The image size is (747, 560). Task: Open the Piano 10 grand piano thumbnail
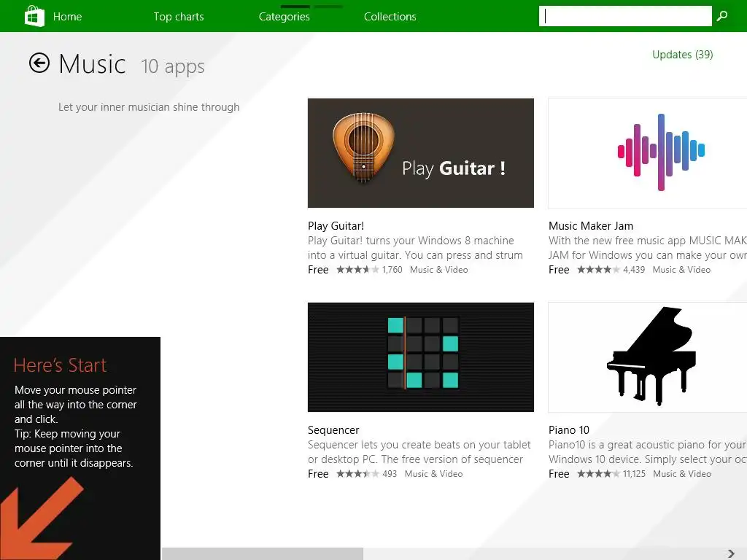tap(648, 357)
